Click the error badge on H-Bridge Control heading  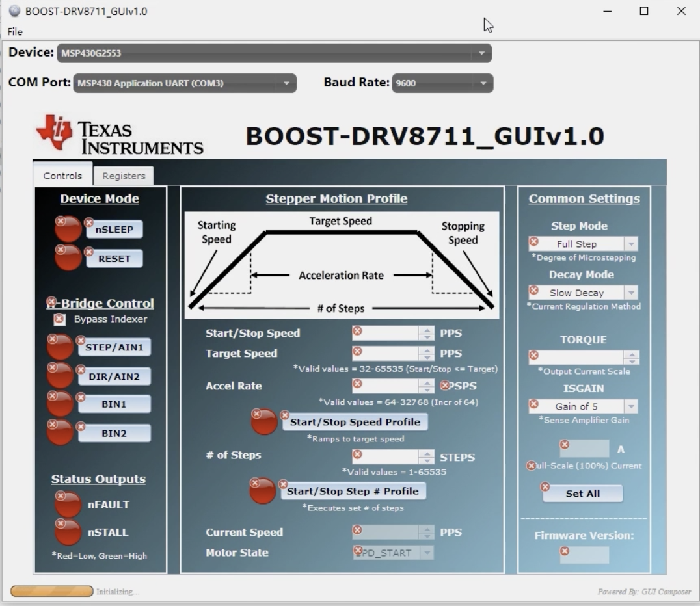(x=51, y=302)
